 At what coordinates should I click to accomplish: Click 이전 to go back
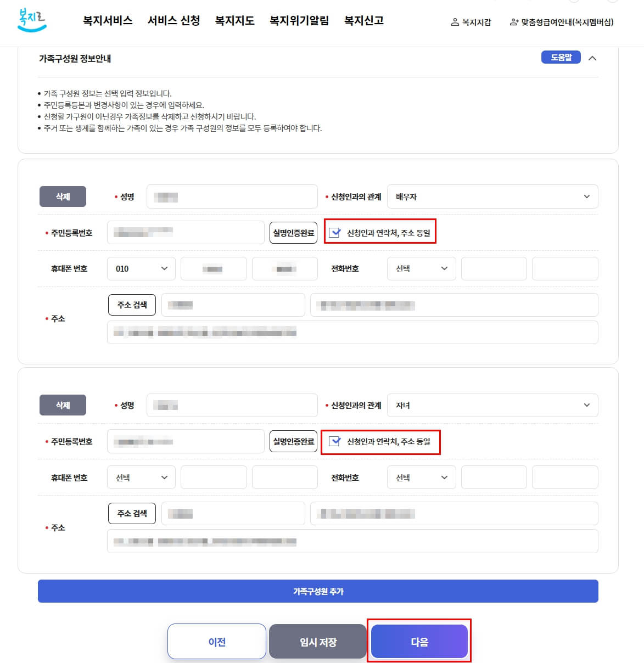216,641
